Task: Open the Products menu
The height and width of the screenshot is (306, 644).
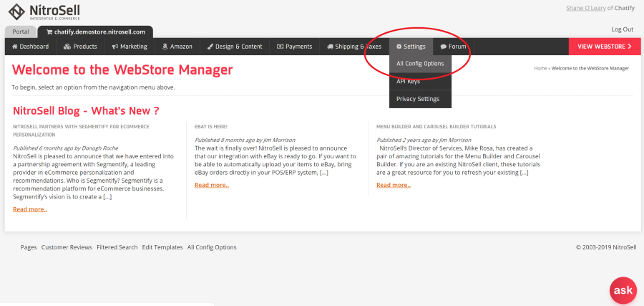Action: pos(80,47)
